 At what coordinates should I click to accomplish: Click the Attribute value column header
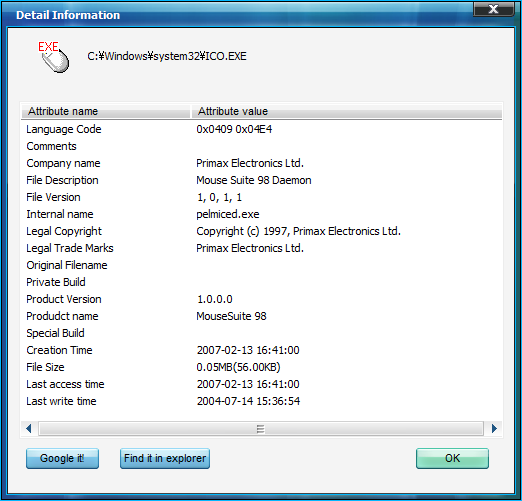coord(346,111)
